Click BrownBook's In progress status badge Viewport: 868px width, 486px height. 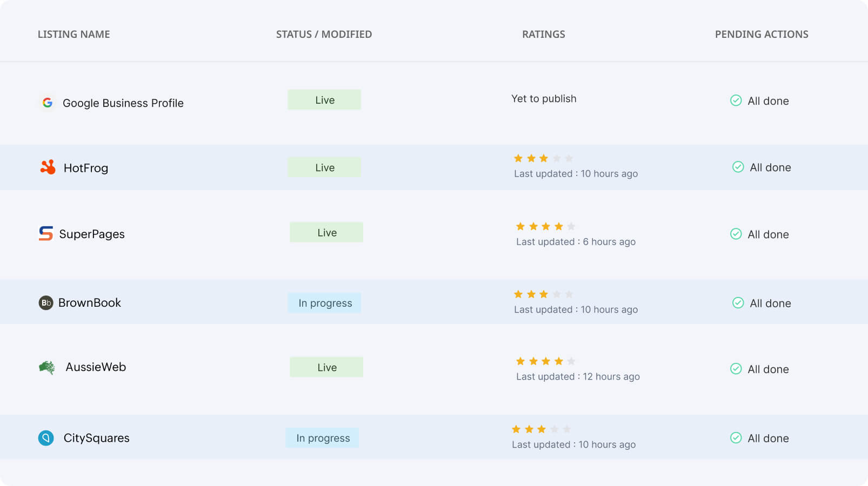[325, 303]
